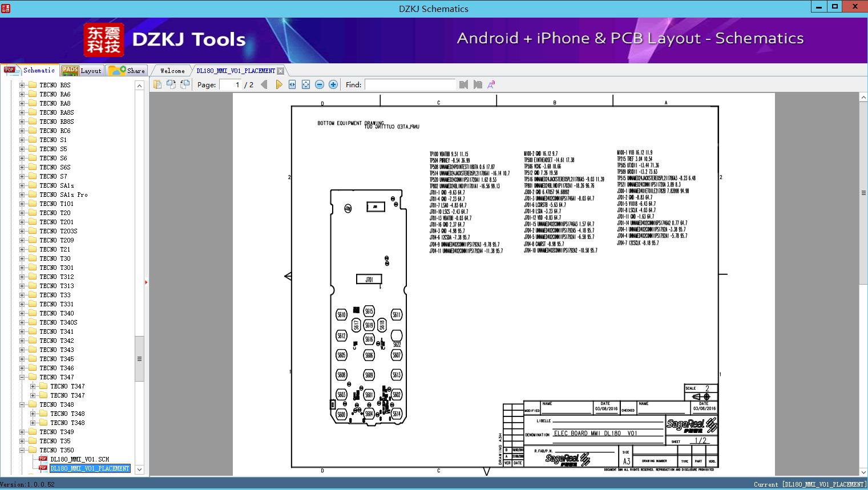Open the Share tab
Screen dimensions: 868x490
(127, 71)
